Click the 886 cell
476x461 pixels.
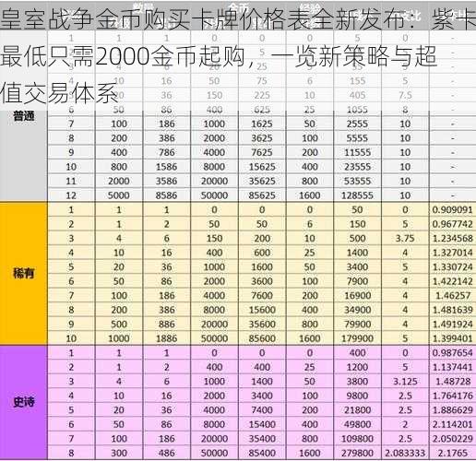(166, 324)
